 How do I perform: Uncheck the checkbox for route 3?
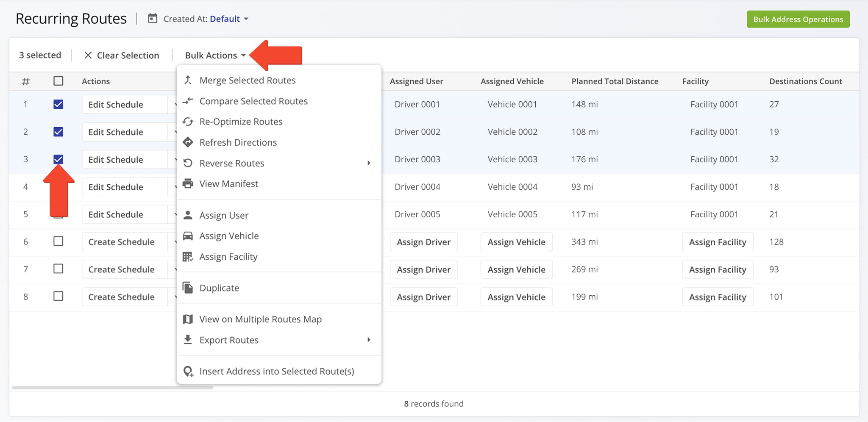coord(58,159)
